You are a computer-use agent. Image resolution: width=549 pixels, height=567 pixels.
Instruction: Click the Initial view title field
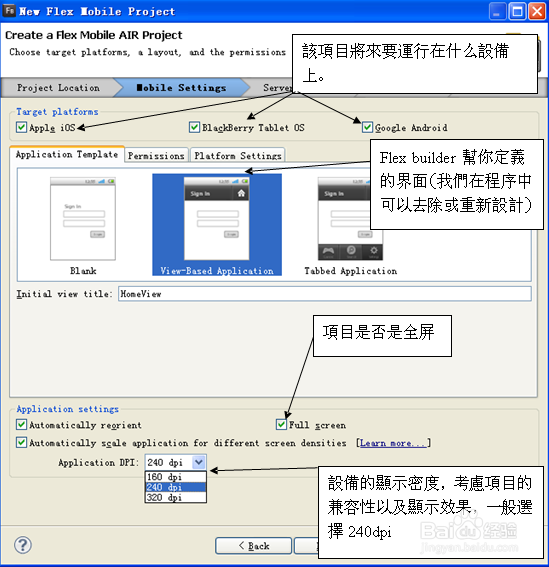coord(324,294)
